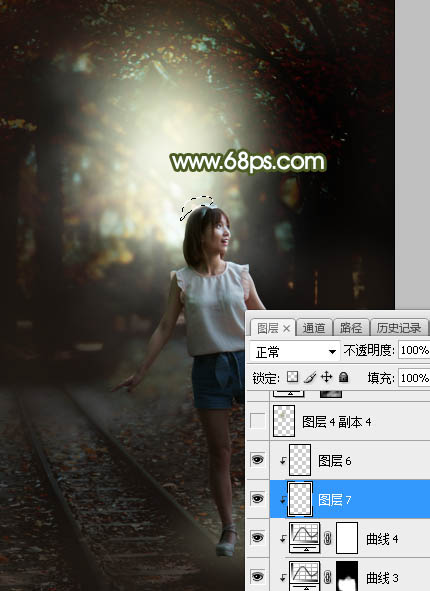
Task: Click the 曲线 3 curves adjustment icon
Action: (305, 576)
